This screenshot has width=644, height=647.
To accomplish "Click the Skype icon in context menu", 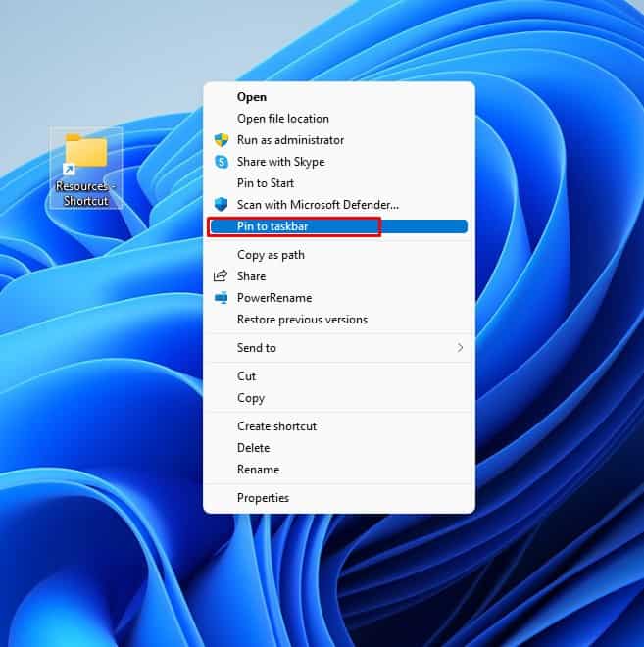I will tap(222, 162).
